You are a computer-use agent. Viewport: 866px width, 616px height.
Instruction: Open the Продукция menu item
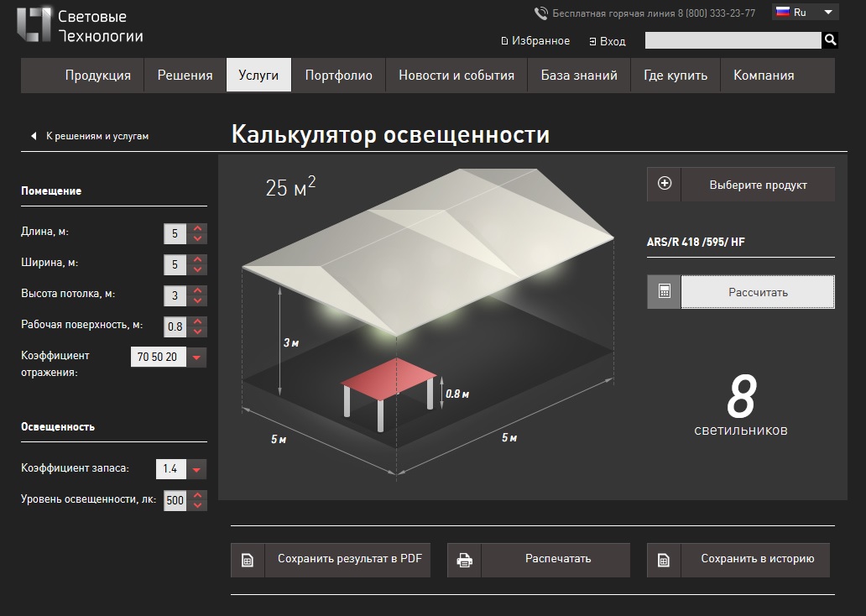point(97,76)
